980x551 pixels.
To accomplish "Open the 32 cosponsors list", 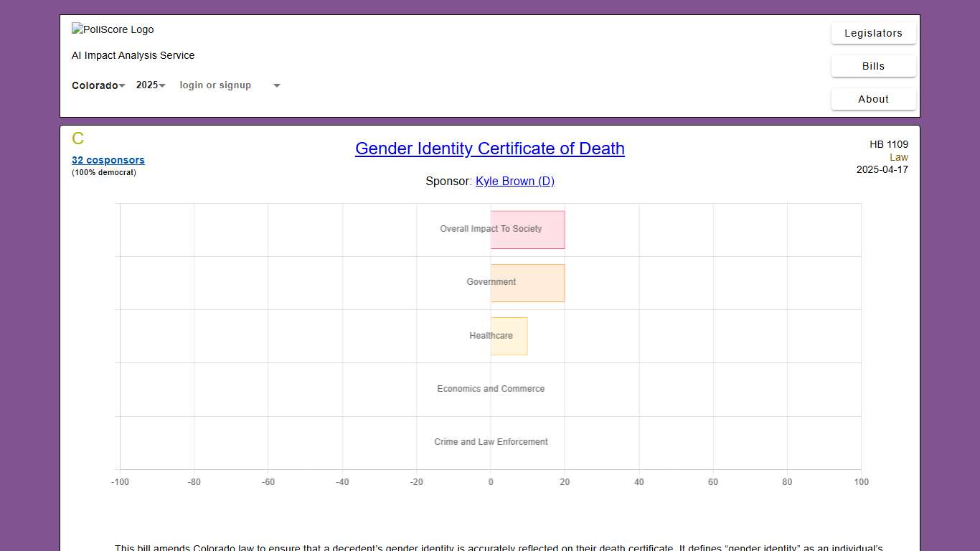I will pos(108,160).
